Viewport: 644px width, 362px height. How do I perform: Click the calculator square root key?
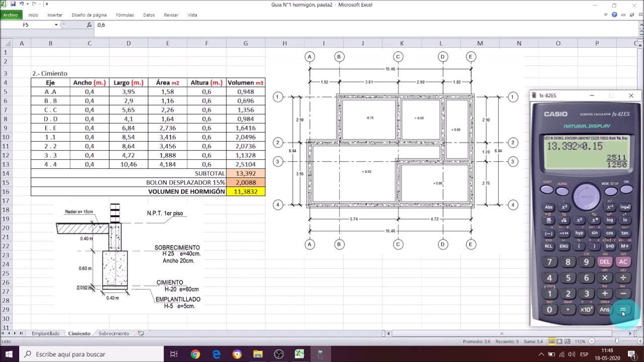[564, 220]
